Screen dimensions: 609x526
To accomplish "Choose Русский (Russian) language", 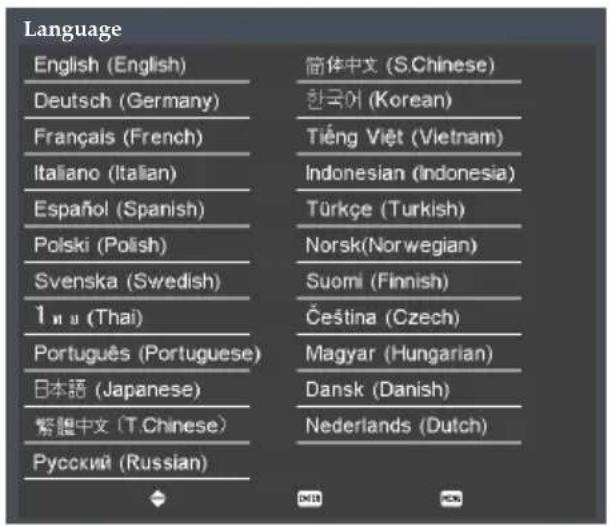I will (x=120, y=463).
